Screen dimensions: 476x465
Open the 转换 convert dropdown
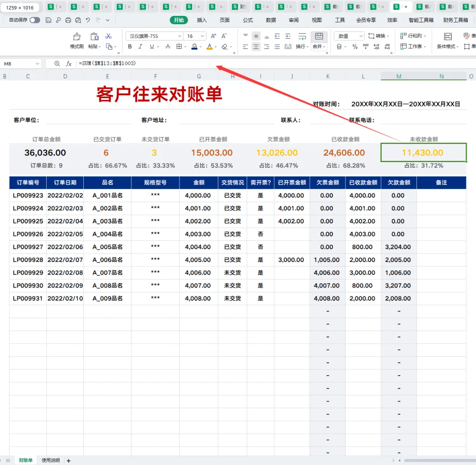click(379, 36)
